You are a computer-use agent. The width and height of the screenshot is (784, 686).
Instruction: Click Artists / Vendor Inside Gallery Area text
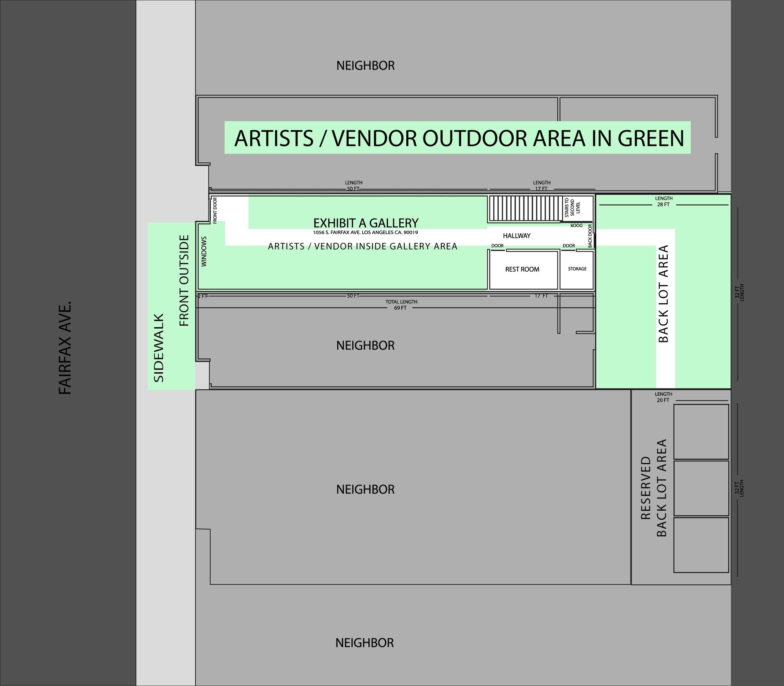[x=363, y=246]
